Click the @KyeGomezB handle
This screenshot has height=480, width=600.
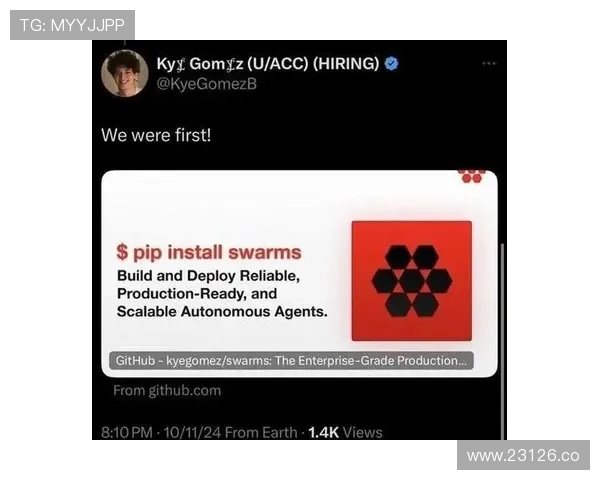[207, 84]
